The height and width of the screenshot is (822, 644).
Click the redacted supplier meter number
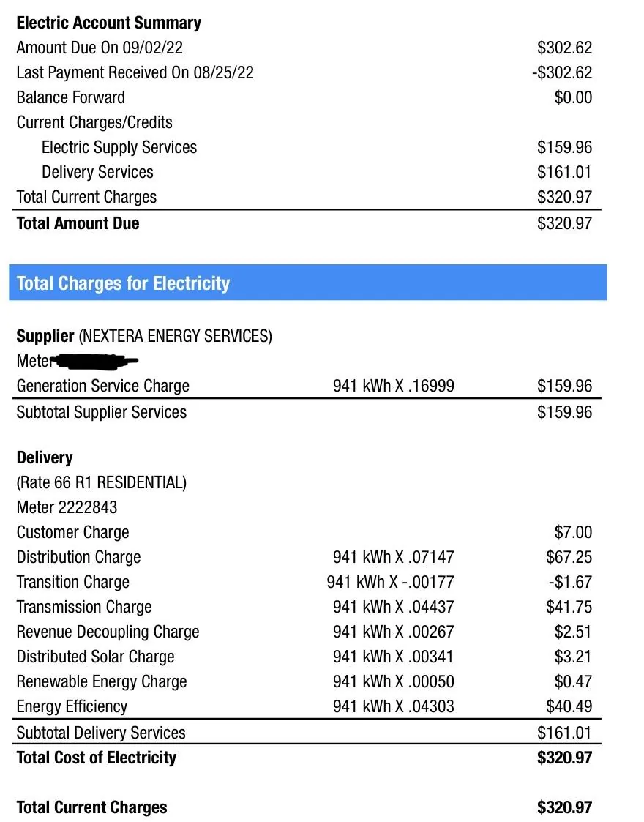pyautogui.click(x=97, y=361)
